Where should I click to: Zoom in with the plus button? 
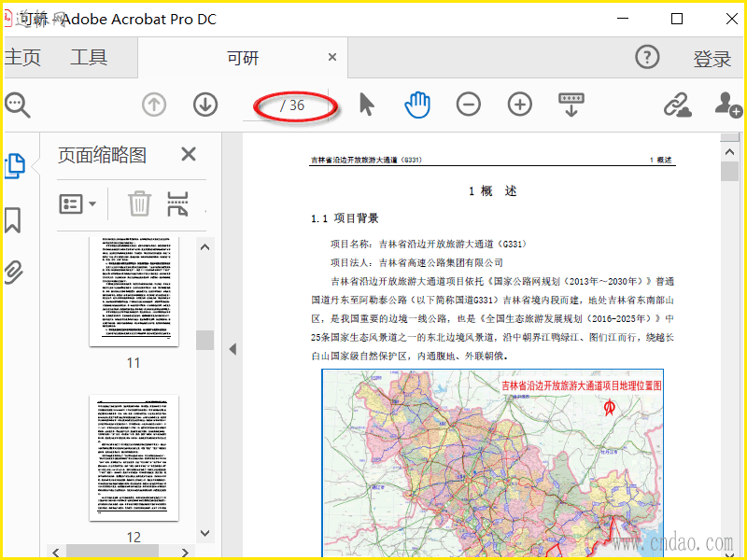[520, 105]
